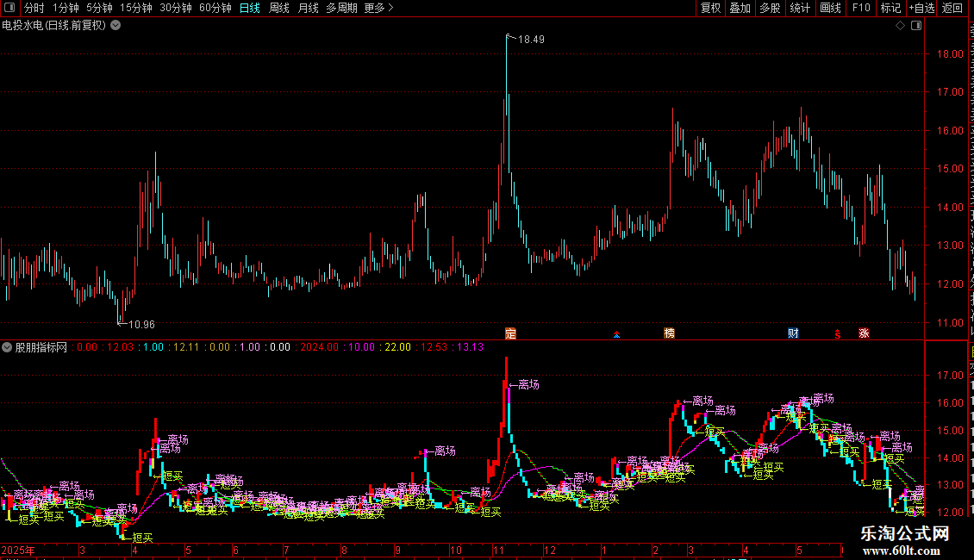Toggle the left sidebar panel icon
The width and height of the screenshot is (974, 560).
pyautogui.click(x=9, y=8)
